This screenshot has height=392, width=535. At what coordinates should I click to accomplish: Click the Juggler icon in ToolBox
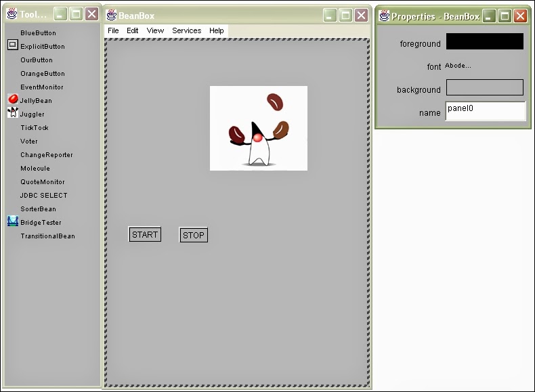coord(13,112)
